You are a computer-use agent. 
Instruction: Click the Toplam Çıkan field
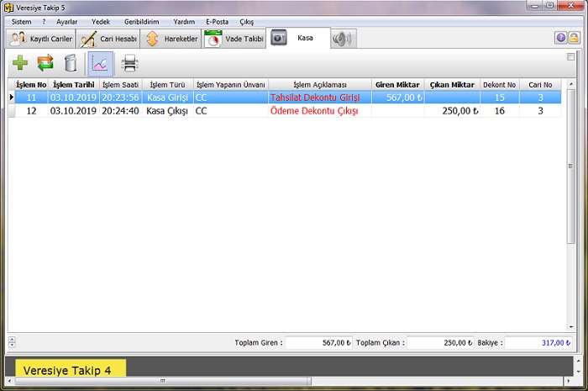point(440,342)
